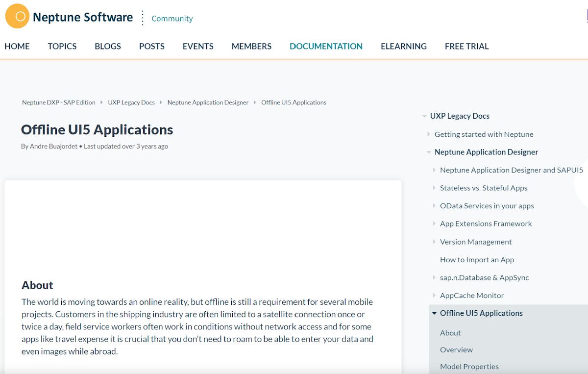Open the EVENTS menu item

[198, 46]
